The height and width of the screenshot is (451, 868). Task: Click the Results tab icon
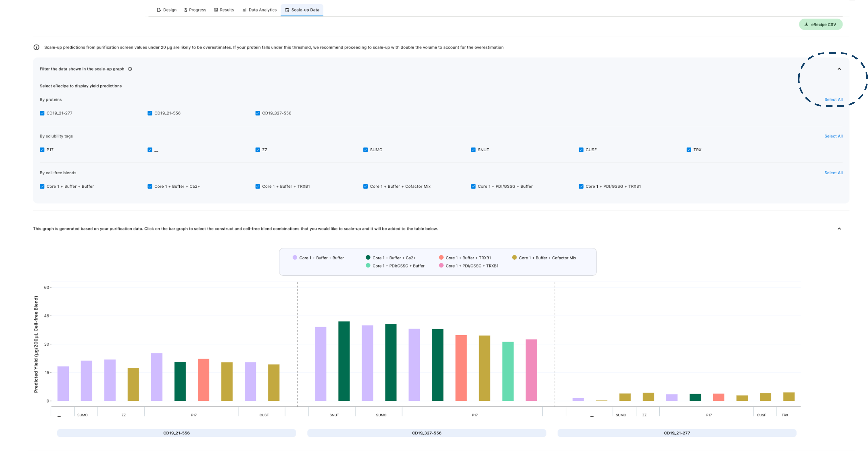216,10
